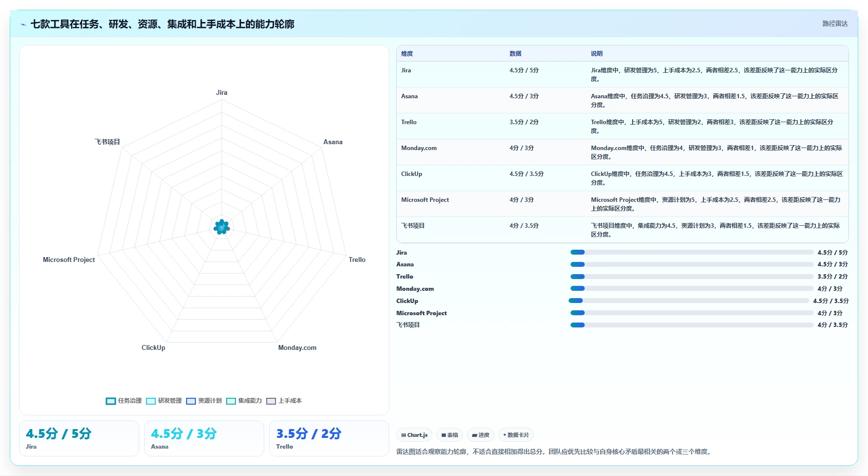868x476 pixels.
Task: Click the Microsoft Project progress bar
Action: pyautogui.click(x=692, y=313)
